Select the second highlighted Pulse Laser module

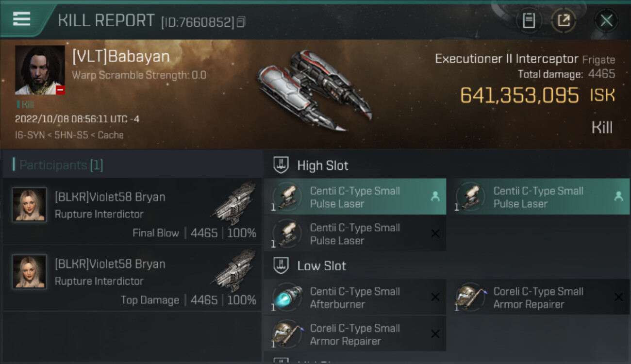click(538, 197)
